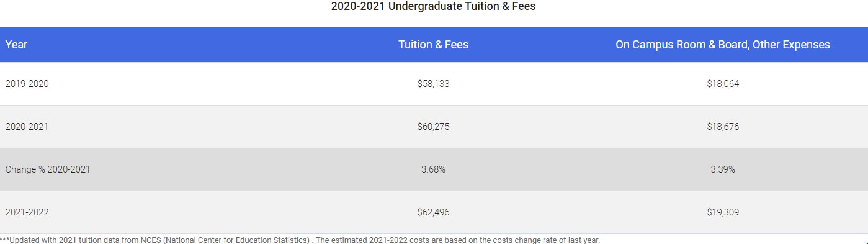Click the $60,275 tuition value
Image resolution: width=868 pixels, height=244 pixels.
pos(433,127)
